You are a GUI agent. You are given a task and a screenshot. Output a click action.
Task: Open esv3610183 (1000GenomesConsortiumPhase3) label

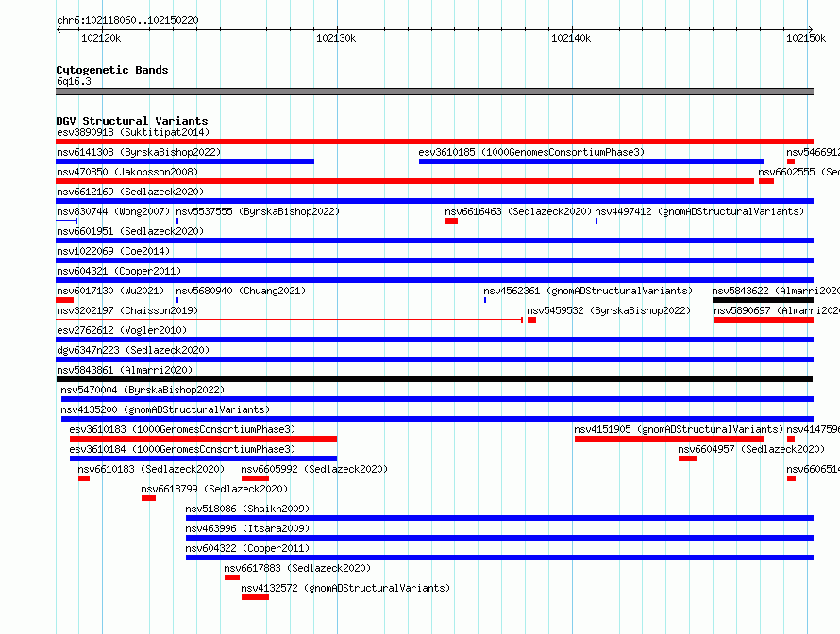pos(182,429)
